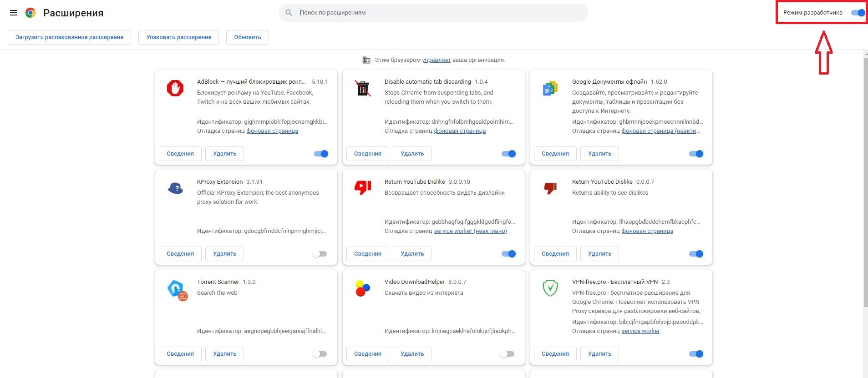Viewport: 868px width, 378px height.
Task: Click the Расширения page title
Action: (73, 13)
